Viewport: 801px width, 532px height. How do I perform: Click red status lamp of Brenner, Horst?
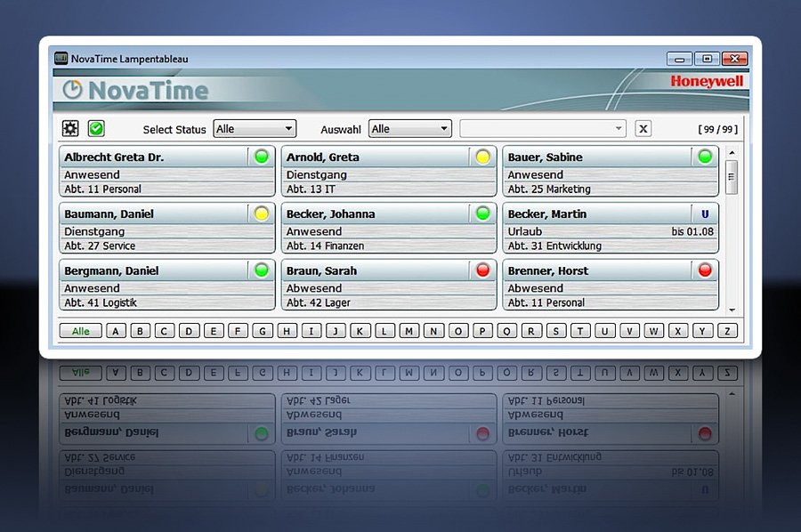705,270
